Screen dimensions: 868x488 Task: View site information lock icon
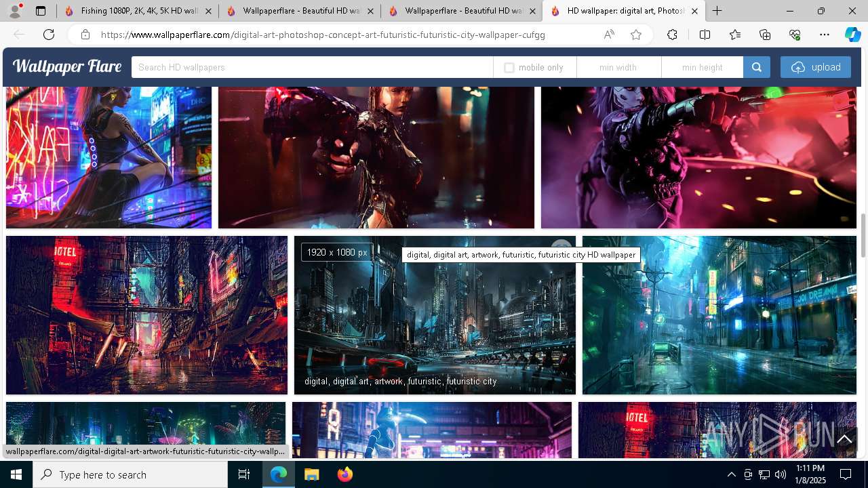[85, 35]
